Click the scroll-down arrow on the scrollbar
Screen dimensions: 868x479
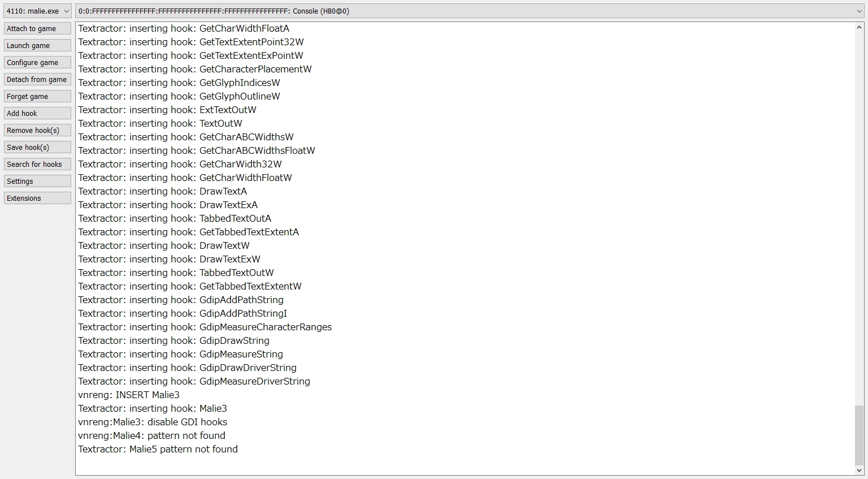pos(860,469)
